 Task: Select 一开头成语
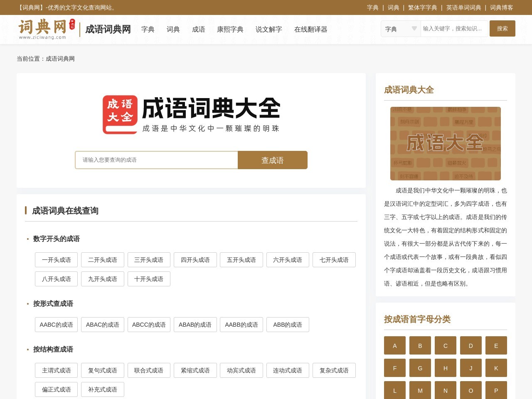click(x=57, y=260)
